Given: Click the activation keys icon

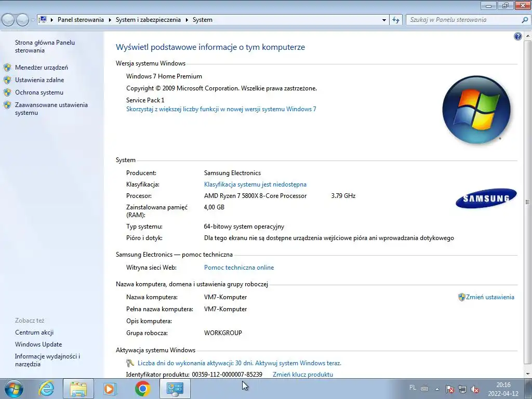Looking at the screenshot, I should 130,363.
